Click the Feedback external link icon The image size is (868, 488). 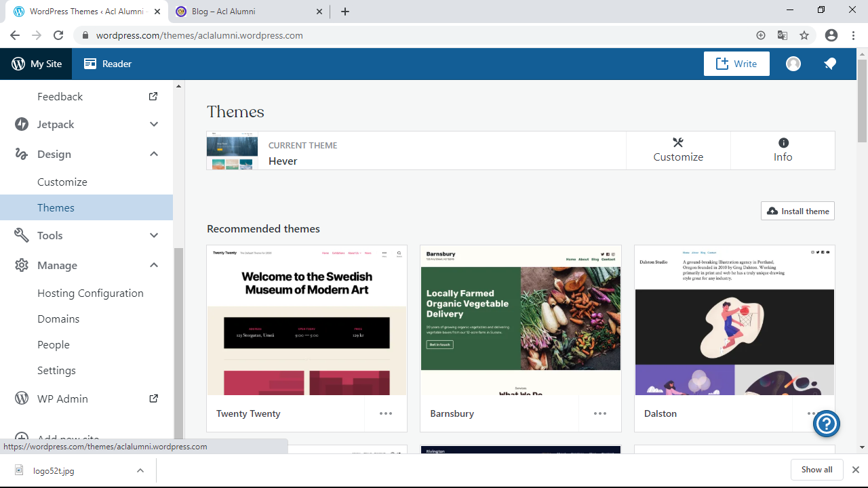coord(153,96)
